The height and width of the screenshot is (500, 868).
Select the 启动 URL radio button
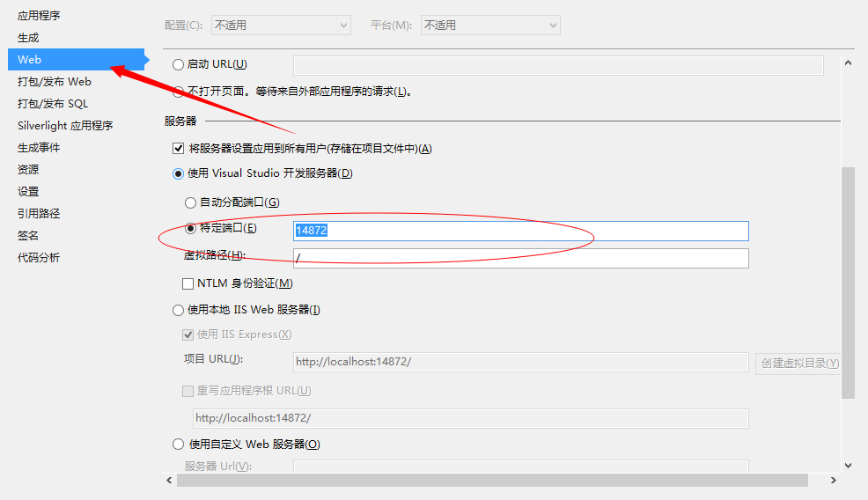click(x=178, y=65)
